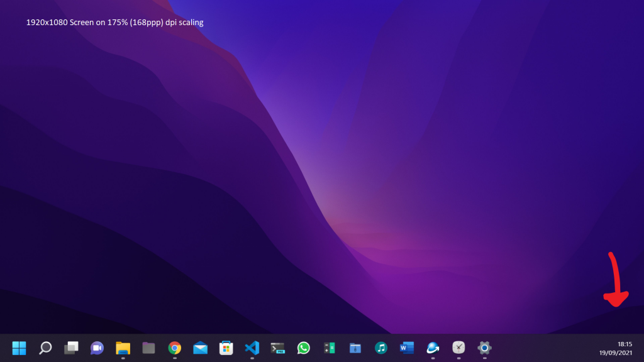Open the teal music note app
This screenshot has width=644, height=362.
(x=381, y=348)
